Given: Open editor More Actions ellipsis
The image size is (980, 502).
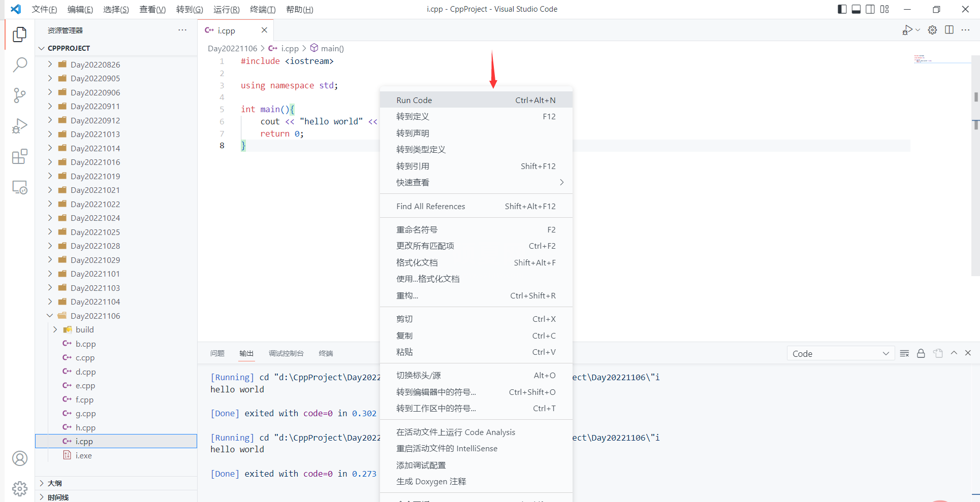Looking at the screenshot, I should 966,30.
